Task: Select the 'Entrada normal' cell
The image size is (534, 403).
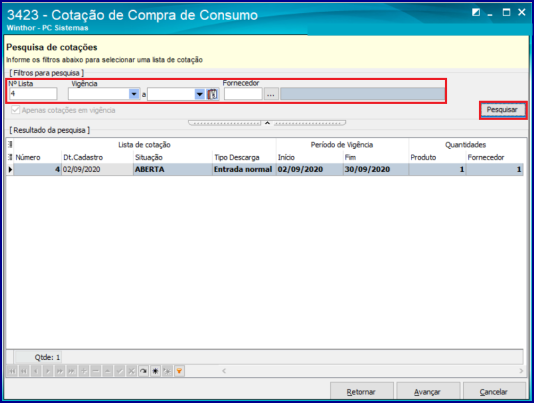Action: click(x=244, y=169)
